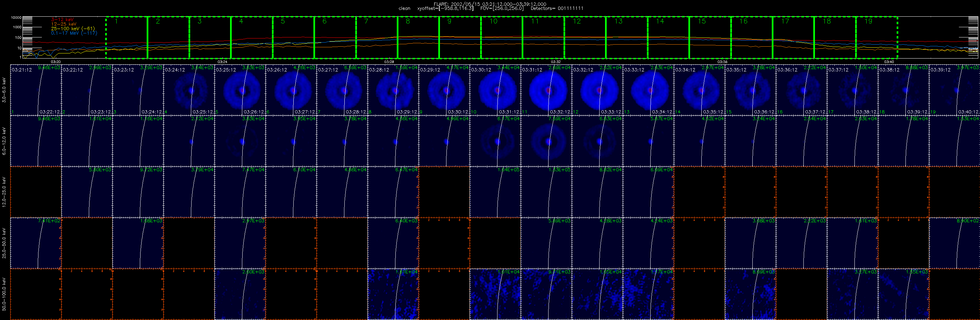Click the 03:29:12 start time label

(431, 70)
